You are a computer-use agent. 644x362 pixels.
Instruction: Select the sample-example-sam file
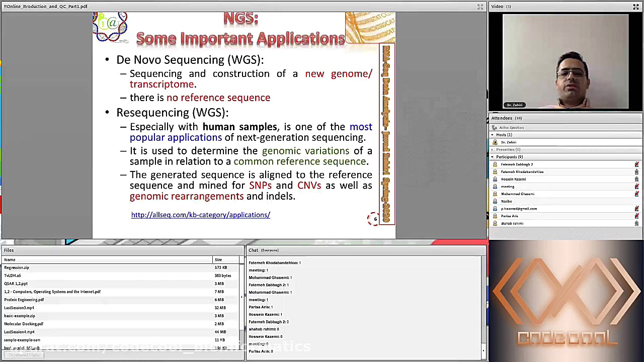(x=22, y=340)
